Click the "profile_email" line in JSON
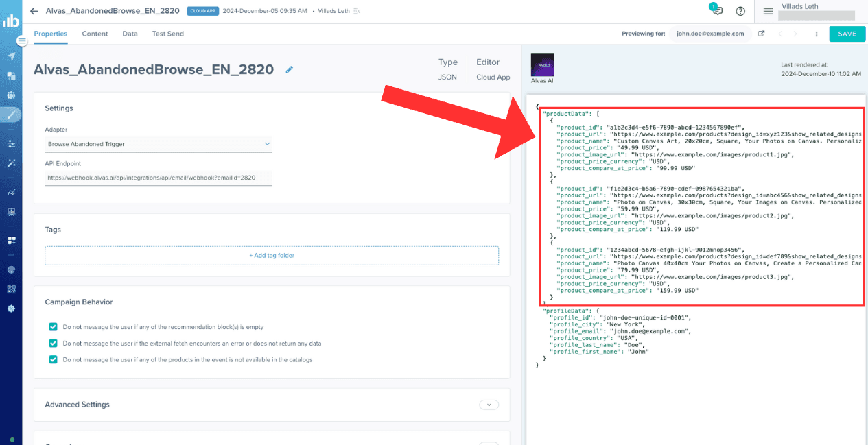 pyautogui.click(x=620, y=331)
